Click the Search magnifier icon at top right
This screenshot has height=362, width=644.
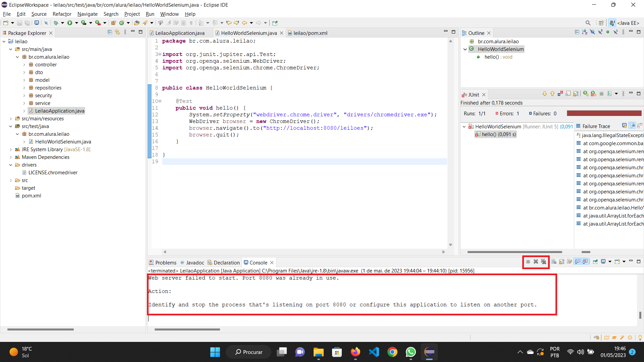(588, 23)
